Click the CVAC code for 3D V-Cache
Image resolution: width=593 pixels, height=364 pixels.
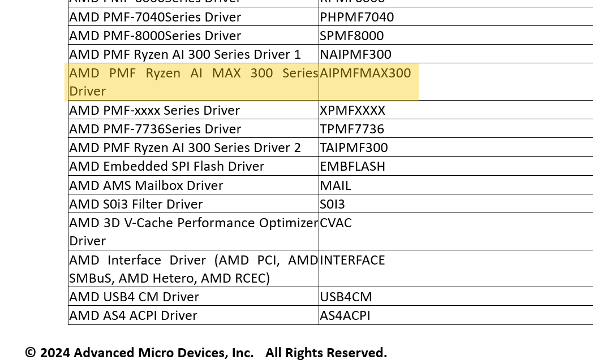336,223
